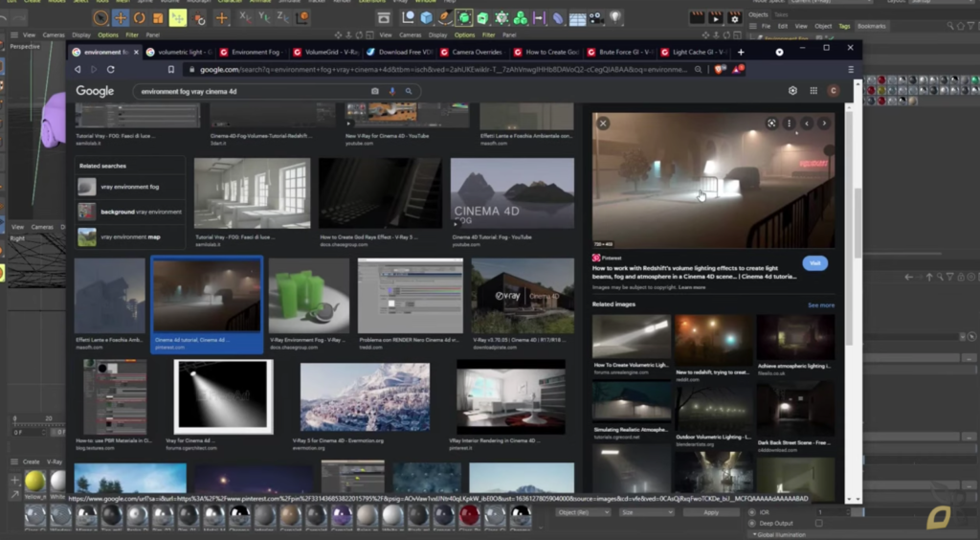Viewport: 980px width, 540px height.
Task: Click the Floor grid icon in Cinema 4D toolbar
Action: tap(577, 19)
